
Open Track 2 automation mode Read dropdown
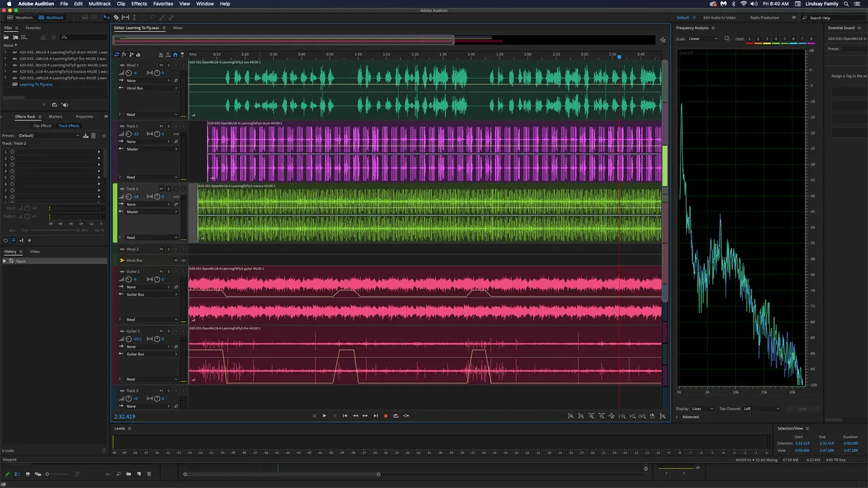152,237
